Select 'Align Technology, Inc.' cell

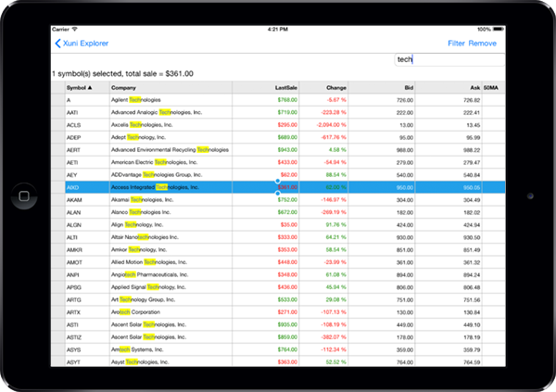pyautogui.click(x=171, y=224)
